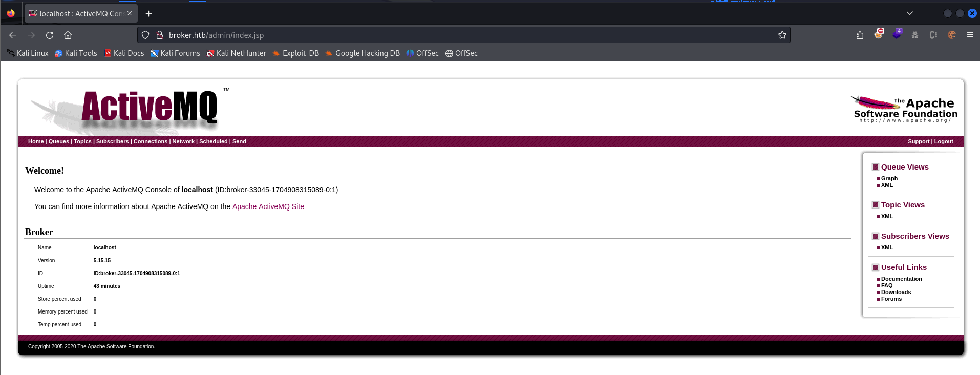This screenshot has width=980, height=375.
Task: Open the Kali Tools bookmark
Action: coord(76,53)
